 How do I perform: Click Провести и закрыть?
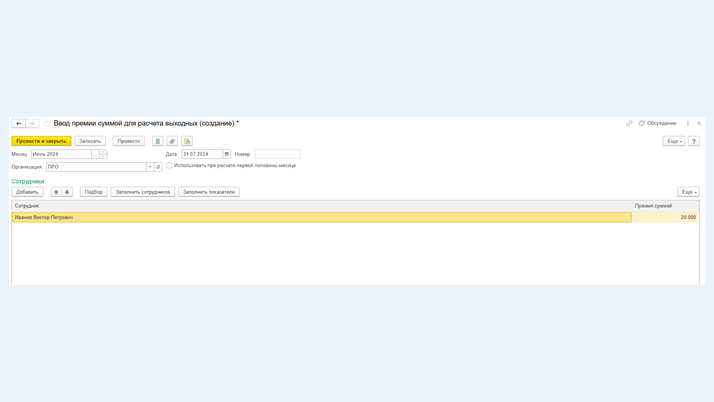tap(41, 141)
